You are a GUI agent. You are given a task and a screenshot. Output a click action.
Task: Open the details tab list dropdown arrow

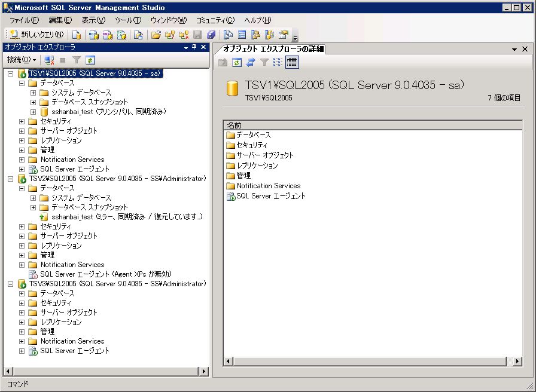[x=514, y=50]
